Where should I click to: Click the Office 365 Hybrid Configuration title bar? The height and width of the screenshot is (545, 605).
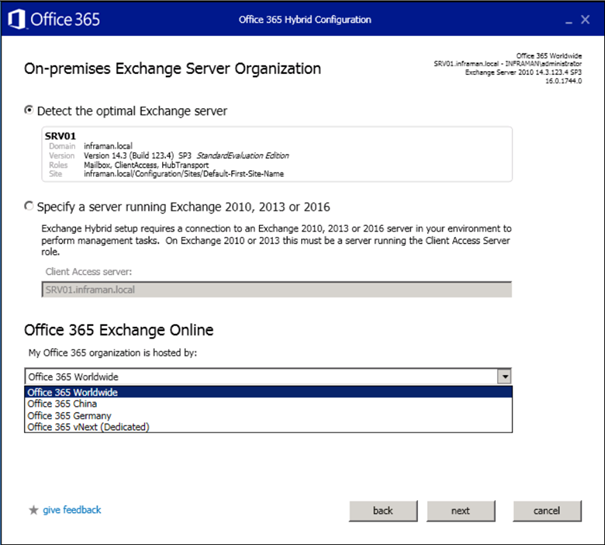coord(305,19)
